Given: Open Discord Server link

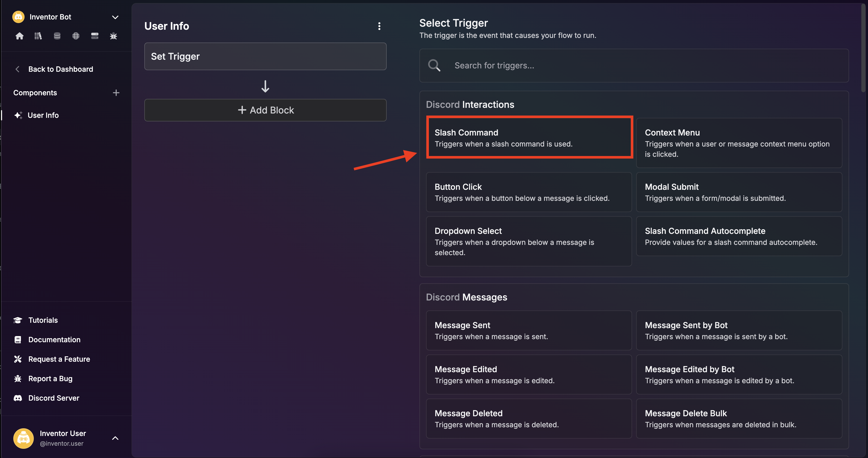Looking at the screenshot, I should 53,398.
